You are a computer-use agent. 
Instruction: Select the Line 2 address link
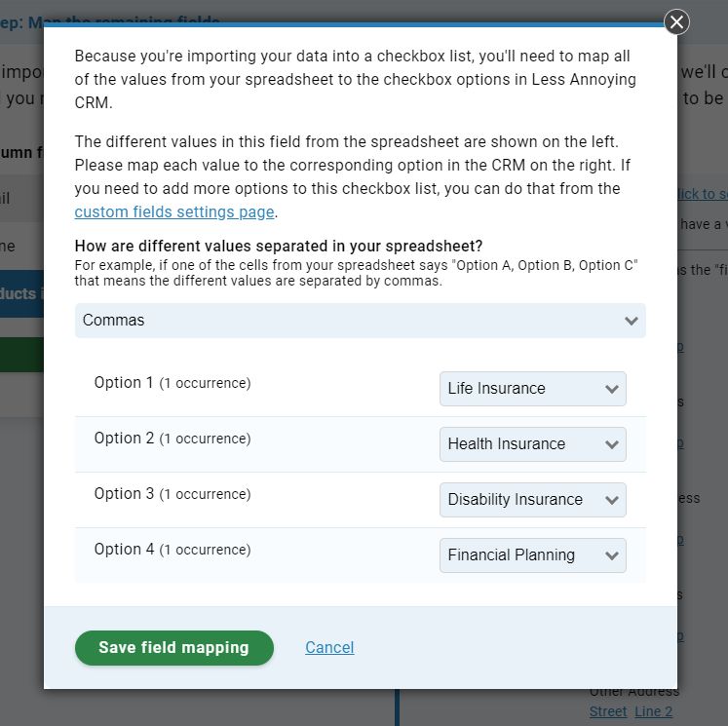pos(653,711)
